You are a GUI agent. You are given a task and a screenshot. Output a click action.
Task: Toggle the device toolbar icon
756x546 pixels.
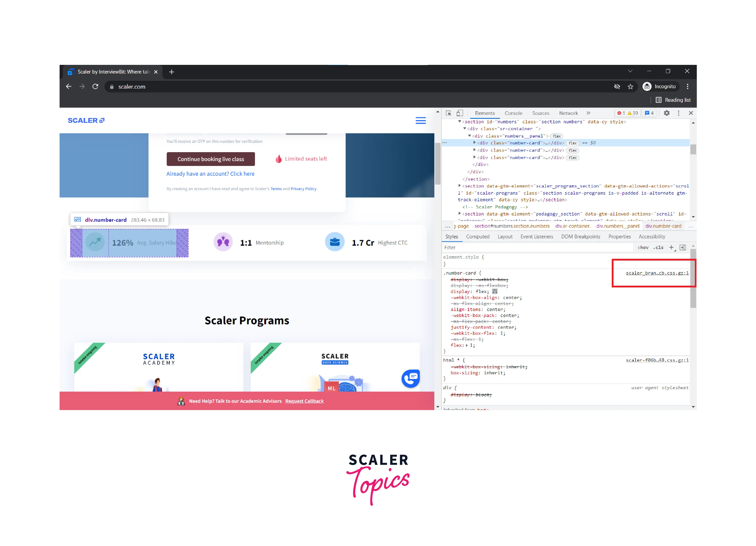pyautogui.click(x=460, y=113)
